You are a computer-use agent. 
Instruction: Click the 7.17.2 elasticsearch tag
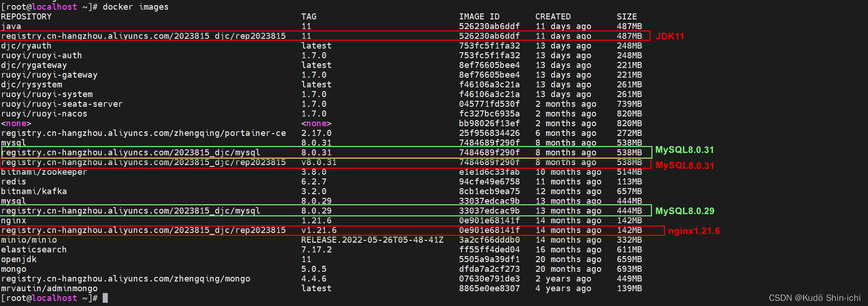click(x=316, y=250)
